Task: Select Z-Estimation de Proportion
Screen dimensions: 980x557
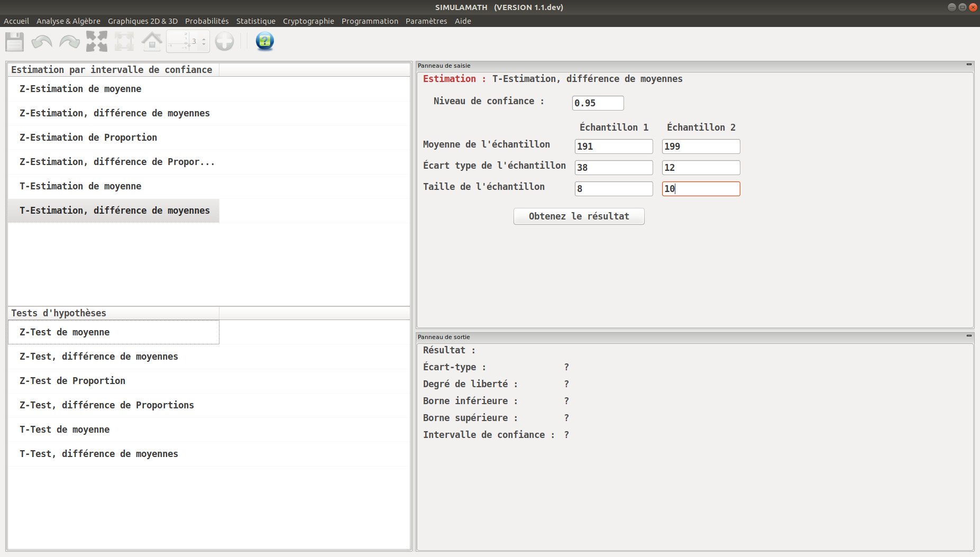Action: 114,138
